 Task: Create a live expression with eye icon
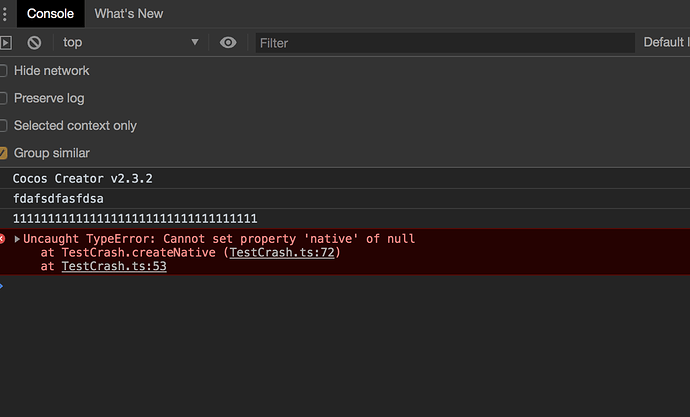[x=229, y=42]
